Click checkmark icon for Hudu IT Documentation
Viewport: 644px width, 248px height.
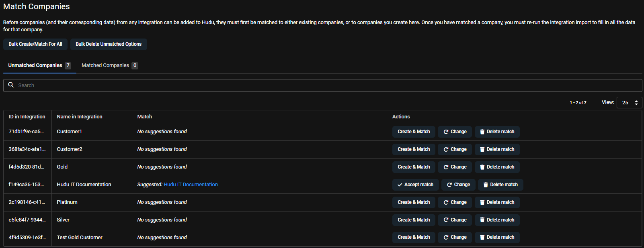click(x=400, y=185)
